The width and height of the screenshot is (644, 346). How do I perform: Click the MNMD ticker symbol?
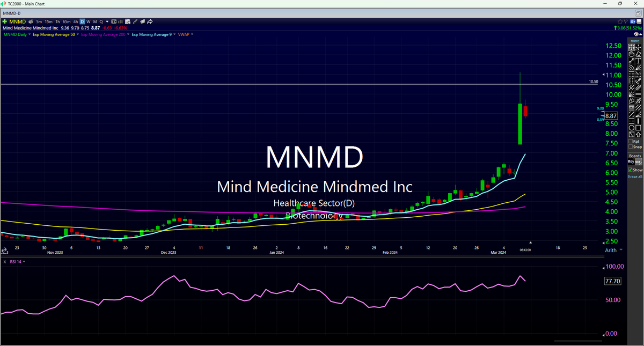tap(17, 21)
